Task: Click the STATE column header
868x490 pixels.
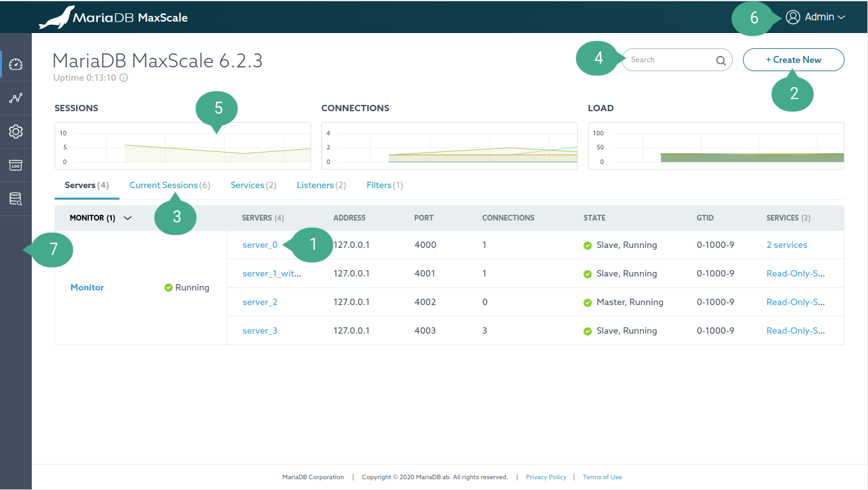Action: tap(594, 218)
